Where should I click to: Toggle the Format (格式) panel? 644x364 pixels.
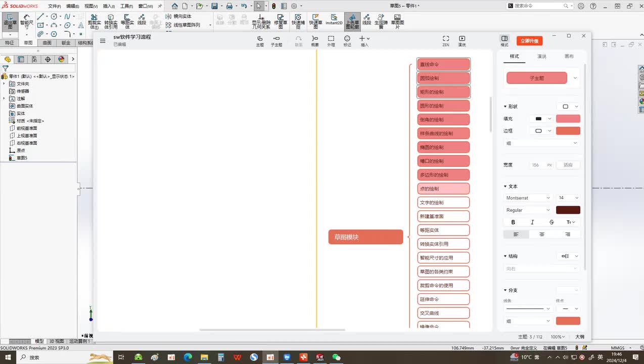[x=504, y=41]
